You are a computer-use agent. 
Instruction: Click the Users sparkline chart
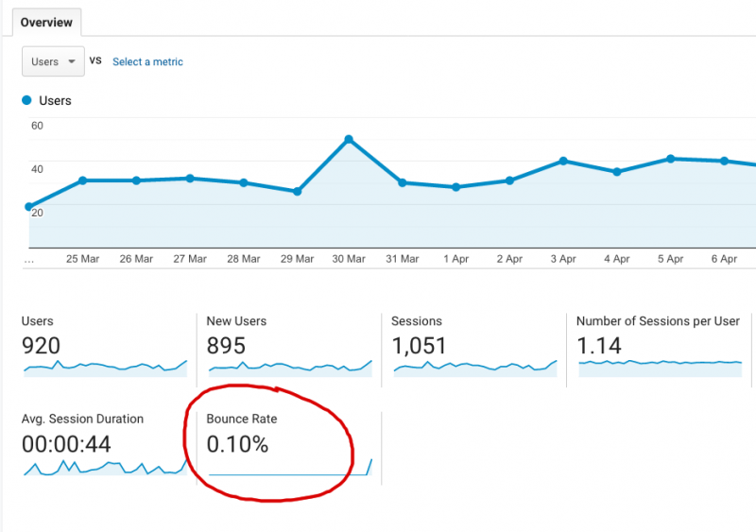(104, 367)
